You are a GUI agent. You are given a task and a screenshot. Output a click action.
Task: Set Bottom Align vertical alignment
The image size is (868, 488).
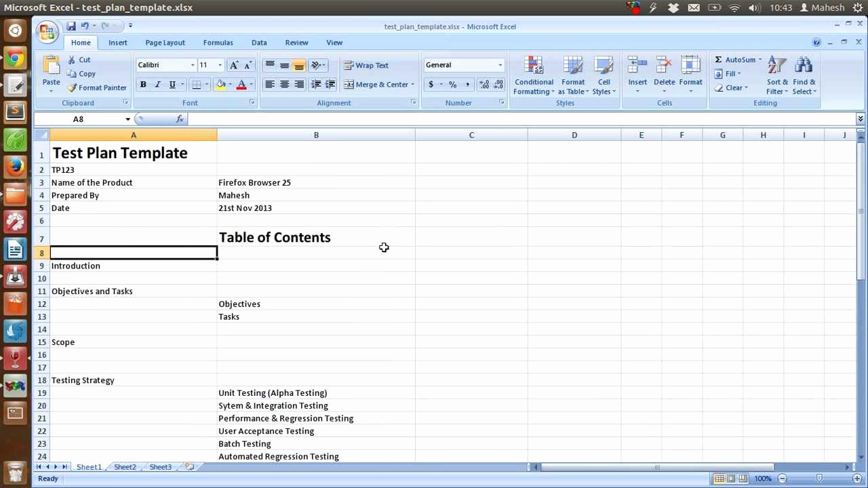coord(299,65)
